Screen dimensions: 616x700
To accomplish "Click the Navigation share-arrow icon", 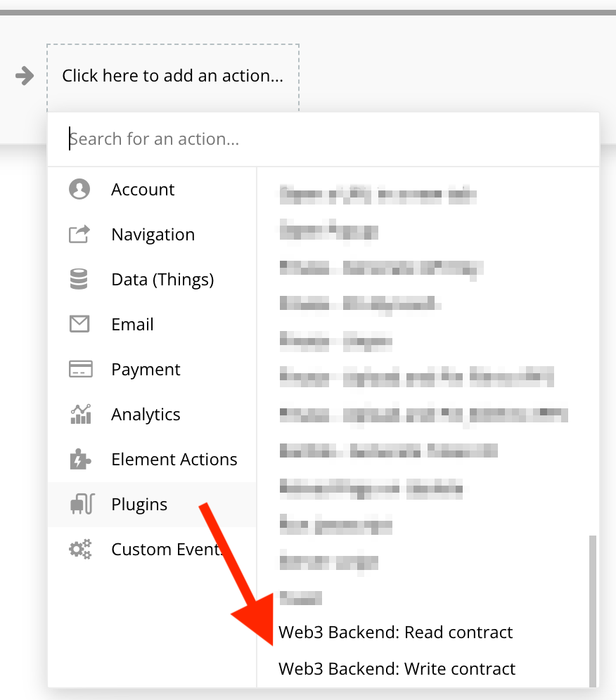I will tap(79, 234).
